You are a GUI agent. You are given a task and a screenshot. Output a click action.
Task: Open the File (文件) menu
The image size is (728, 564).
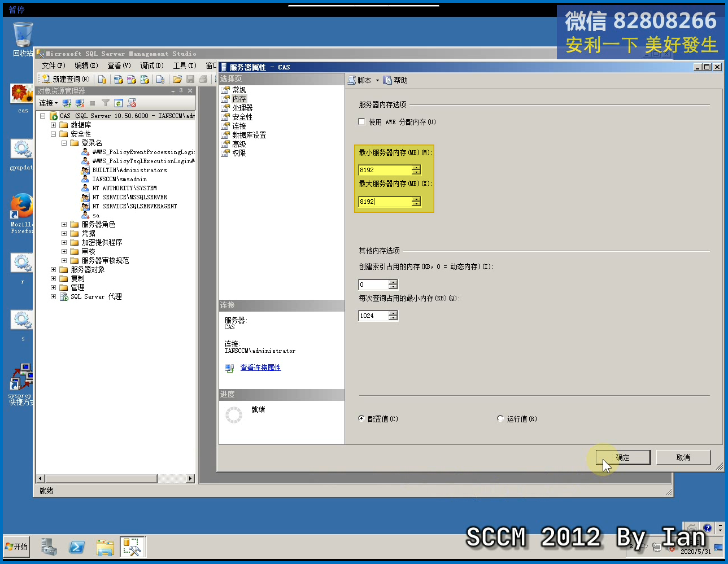pyautogui.click(x=53, y=65)
